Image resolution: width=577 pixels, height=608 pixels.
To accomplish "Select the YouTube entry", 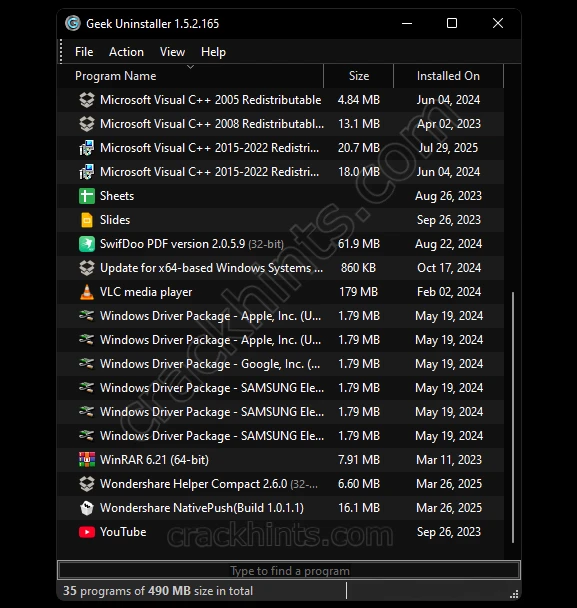I will pyautogui.click(x=281, y=532).
